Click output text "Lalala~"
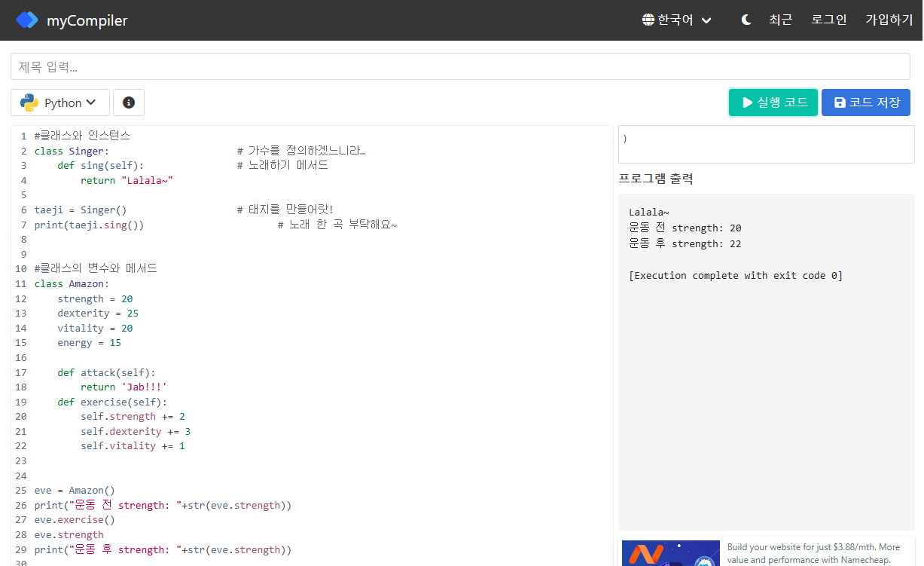The height and width of the screenshot is (566, 924). (649, 213)
